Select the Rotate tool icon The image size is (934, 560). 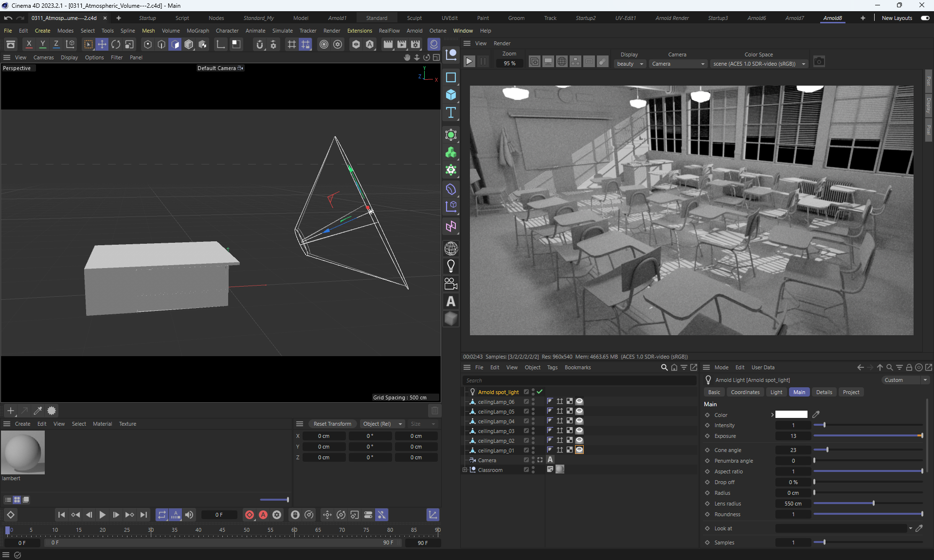pos(116,44)
